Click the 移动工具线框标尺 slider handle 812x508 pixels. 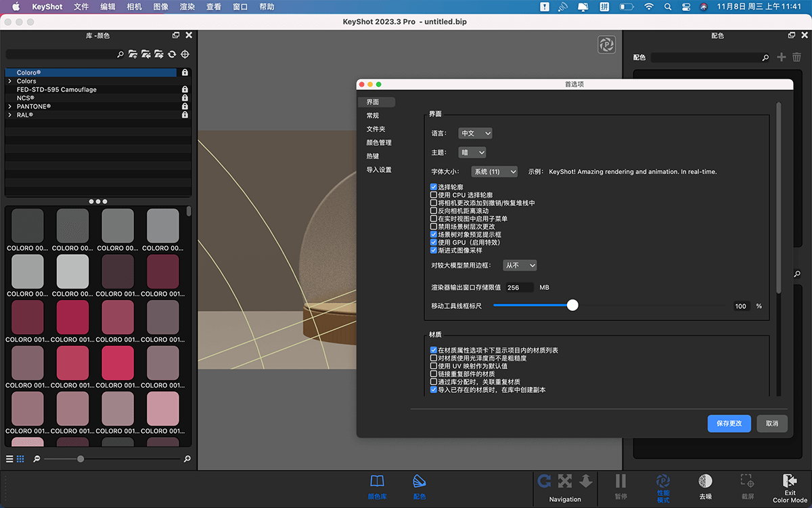pos(572,305)
